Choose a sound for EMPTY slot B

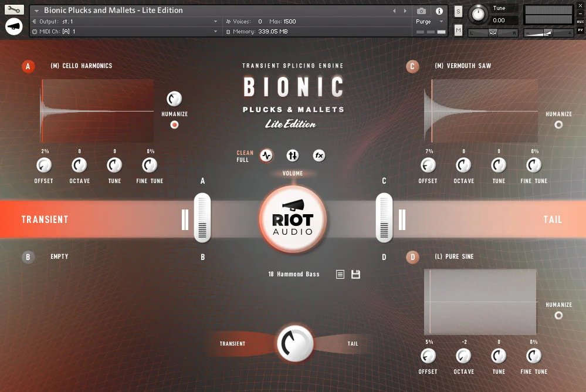point(59,256)
